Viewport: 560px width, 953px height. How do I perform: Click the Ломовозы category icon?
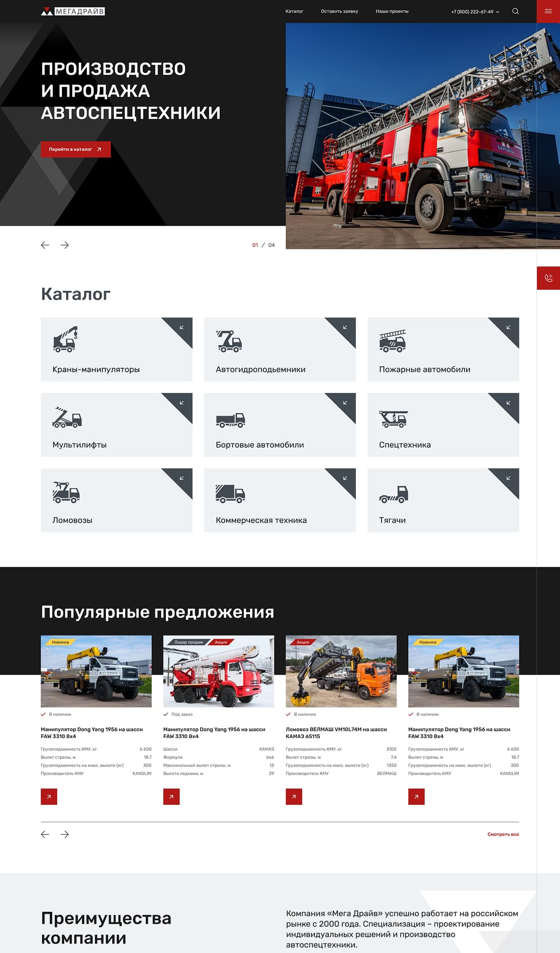66,492
